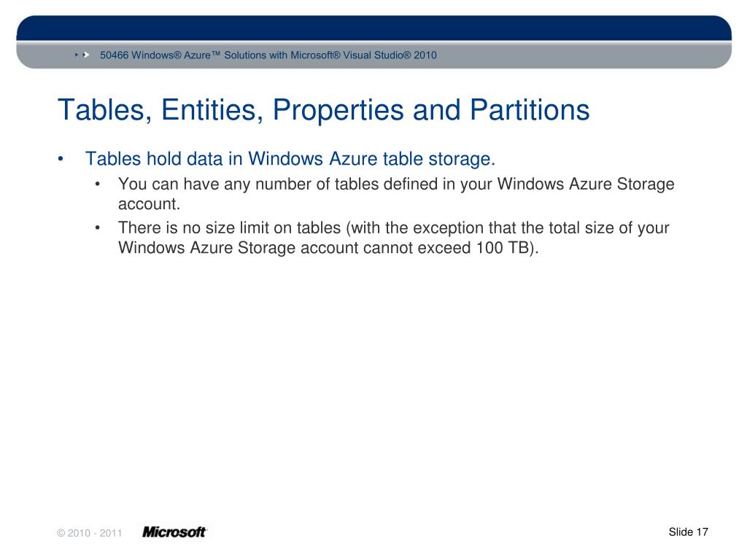Click the 'Slide 17' label
This screenshot has height=560, width=747.
click(689, 532)
